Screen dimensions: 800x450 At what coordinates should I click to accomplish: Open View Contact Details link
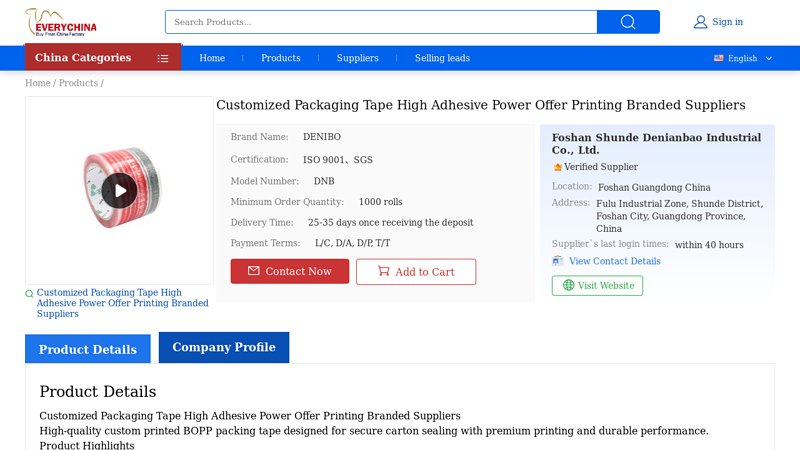pyautogui.click(x=615, y=261)
